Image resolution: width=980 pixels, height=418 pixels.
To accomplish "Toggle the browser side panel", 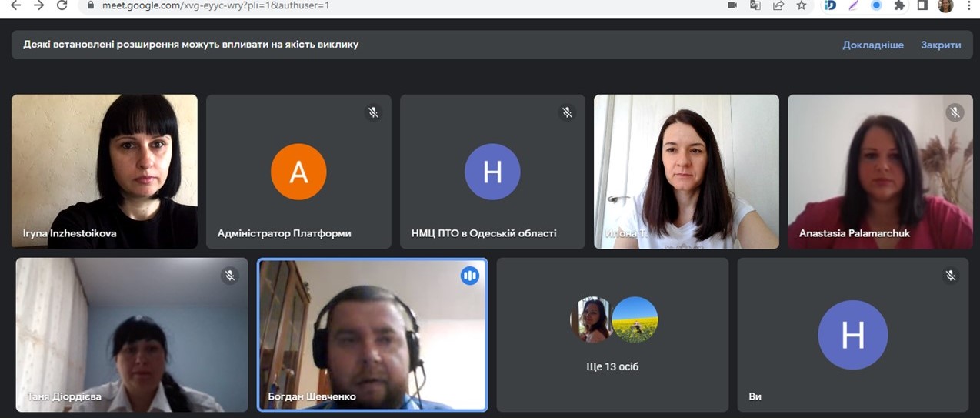I will tap(922, 5).
